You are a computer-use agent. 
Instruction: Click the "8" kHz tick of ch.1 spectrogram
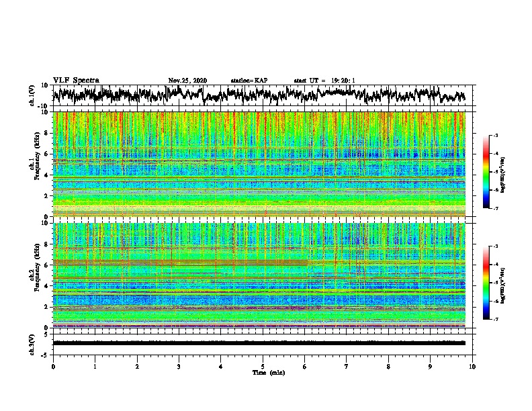pyautogui.click(x=46, y=133)
